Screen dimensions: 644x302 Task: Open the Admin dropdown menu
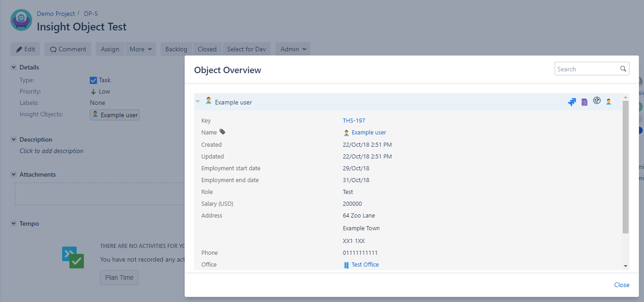pyautogui.click(x=293, y=49)
